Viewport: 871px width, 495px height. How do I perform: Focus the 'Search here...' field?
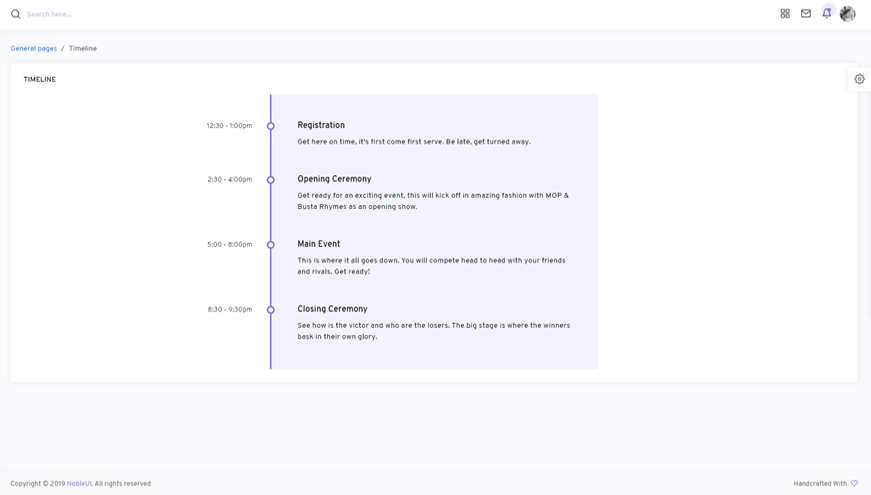click(100, 14)
